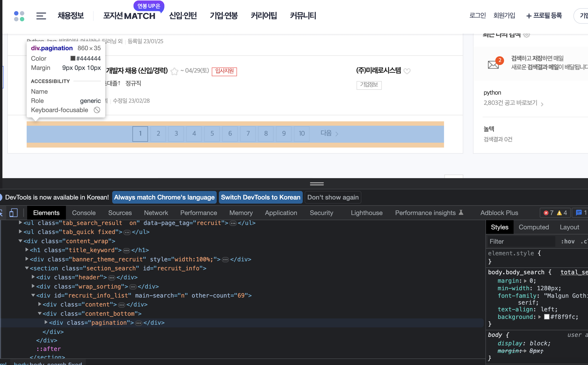Expand the pagination div node
588x365 pixels.
click(x=46, y=322)
